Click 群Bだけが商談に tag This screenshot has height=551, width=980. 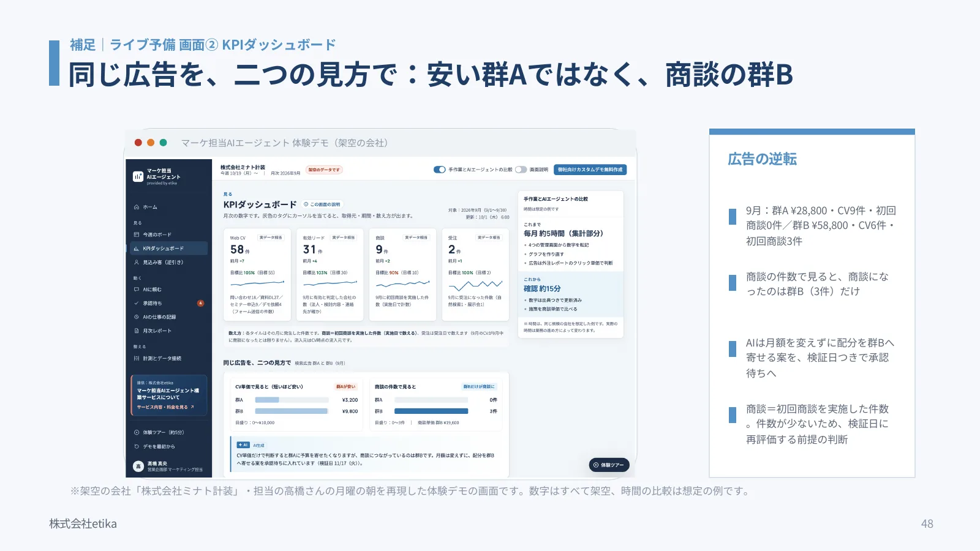pos(479,387)
